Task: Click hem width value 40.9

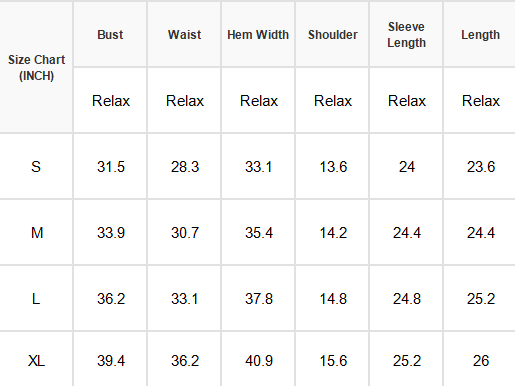Action: click(x=259, y=361)
